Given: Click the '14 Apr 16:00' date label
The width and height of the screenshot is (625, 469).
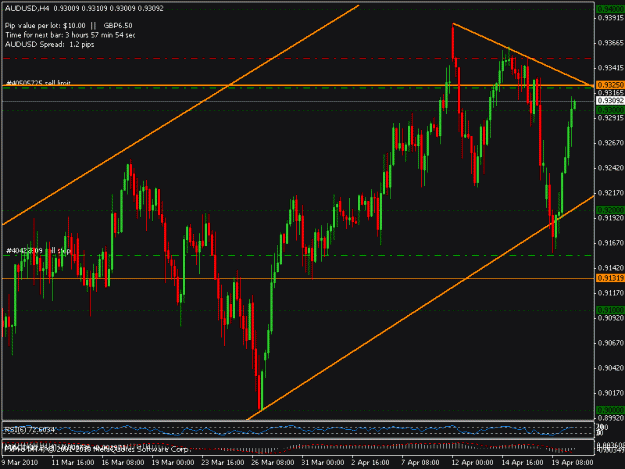Looking at the screenshot, I should click(x=522, y=463).
